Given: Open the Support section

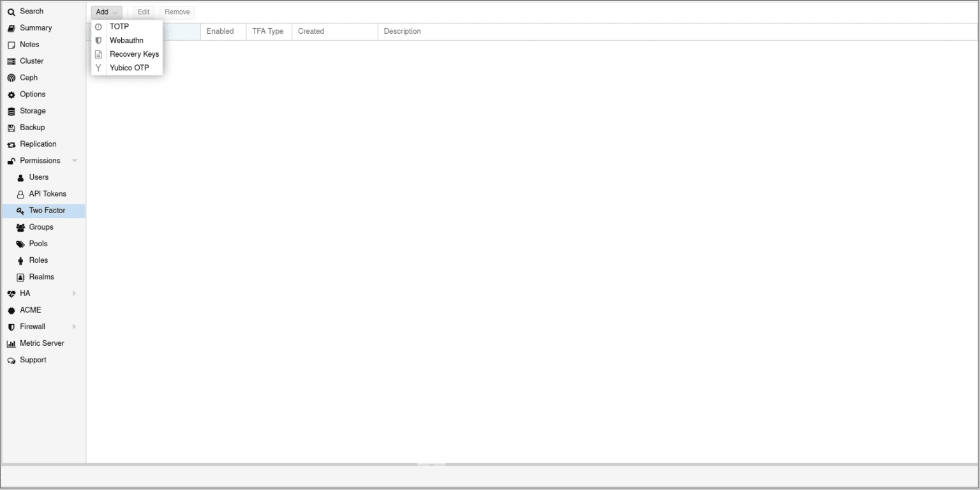Looking at the screenshot, I should 43,360.
